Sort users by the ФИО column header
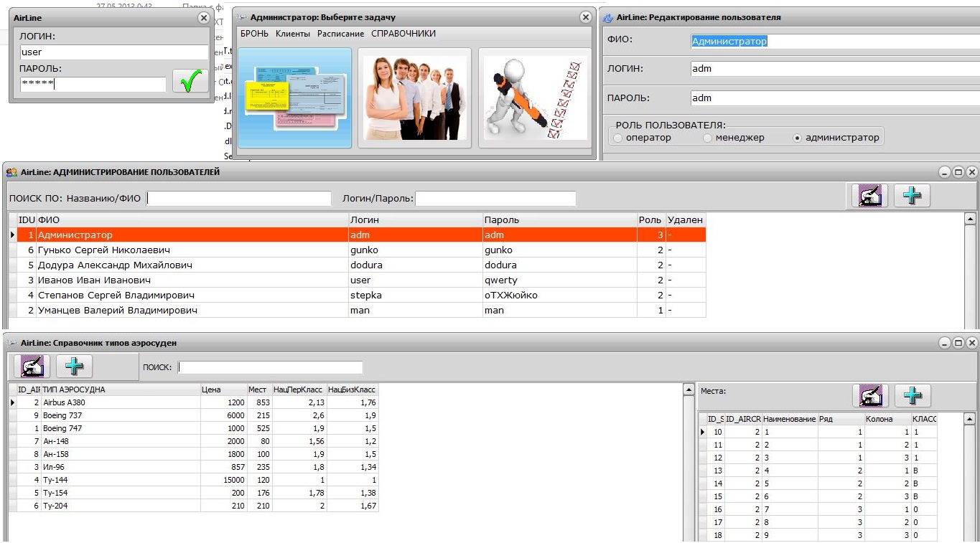The width and height of the screenshot is (980, 543). [192, 219]
